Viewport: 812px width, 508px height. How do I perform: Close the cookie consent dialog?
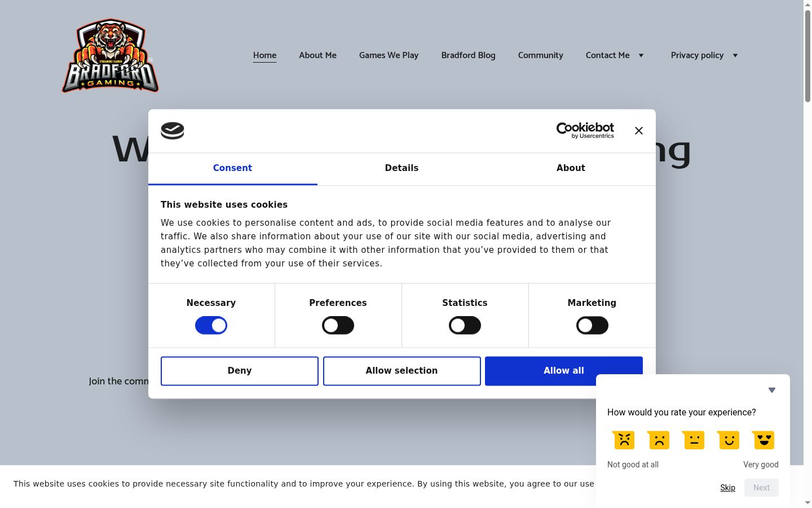[639, 130]
